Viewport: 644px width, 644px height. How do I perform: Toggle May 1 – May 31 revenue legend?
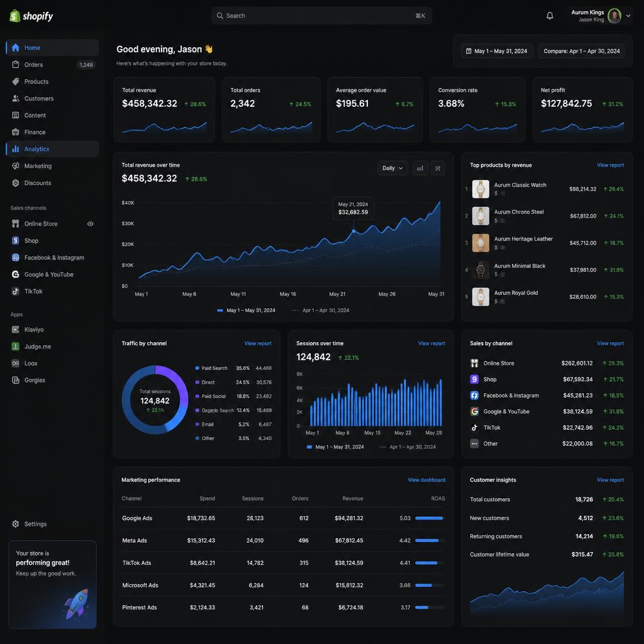coord(246,310)
